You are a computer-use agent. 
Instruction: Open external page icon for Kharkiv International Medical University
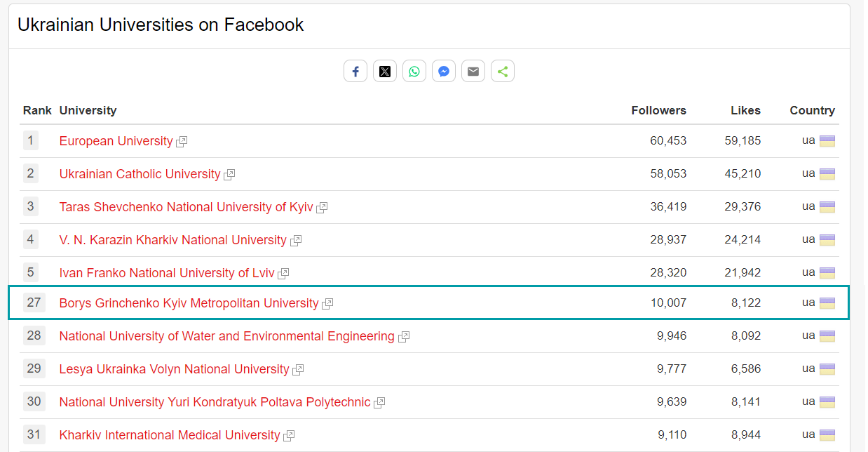(x=290, y=435)
